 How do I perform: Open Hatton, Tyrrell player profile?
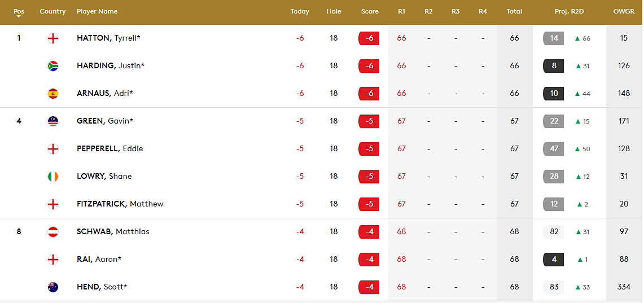coord(108,38)
